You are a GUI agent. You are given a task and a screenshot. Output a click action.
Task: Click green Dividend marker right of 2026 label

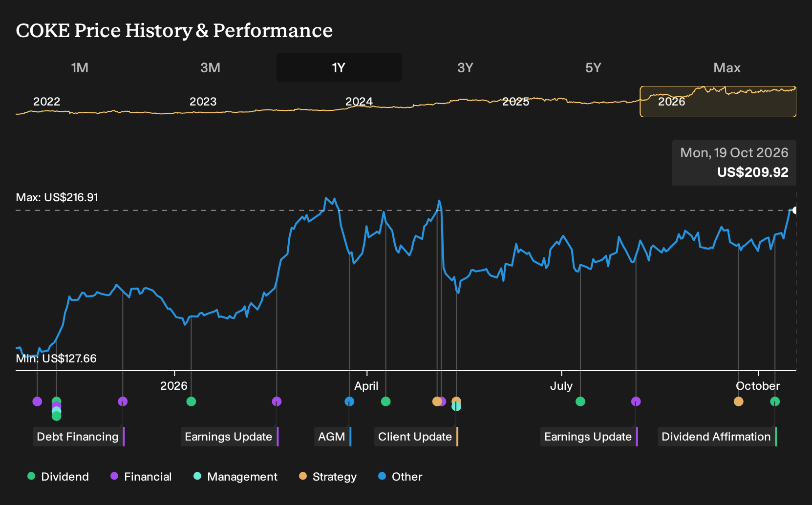pyautogui.click(x=191, y=401)
